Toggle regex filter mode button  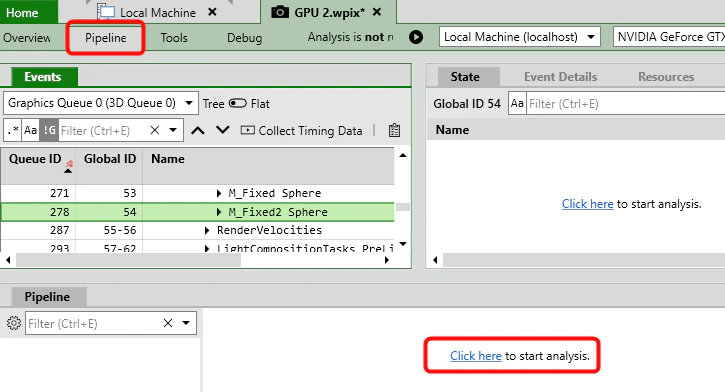click(13, 130)
